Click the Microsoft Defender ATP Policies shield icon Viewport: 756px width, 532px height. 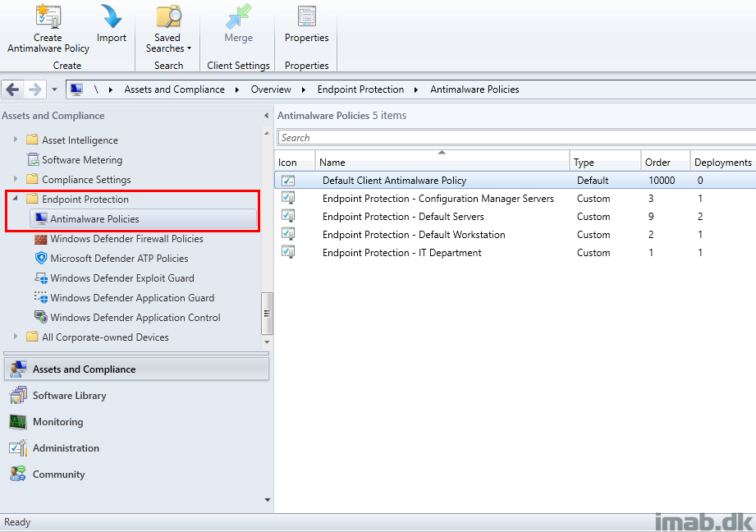click(x=41, y=258)
